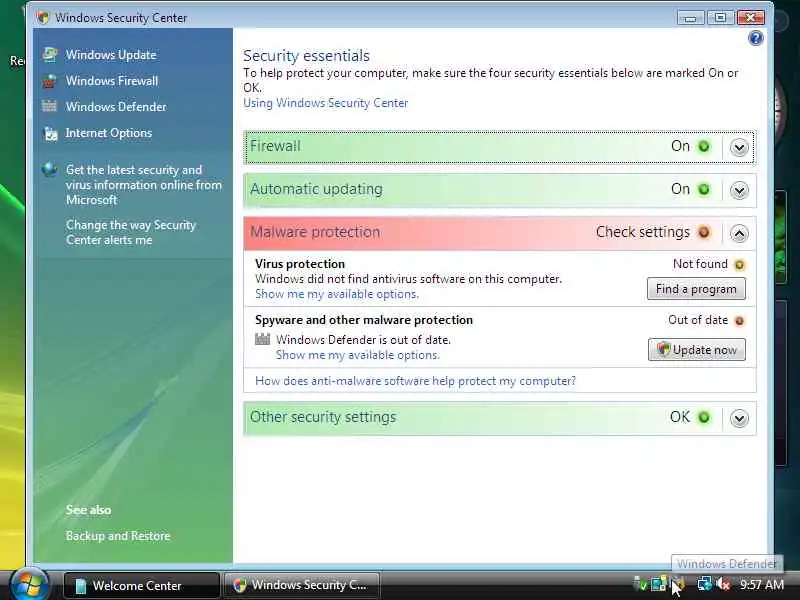Image resolution: width=800 pixels, height=600 pixels.
Task: Maximize the Windows Security Center window
Action: click(720, 18)
